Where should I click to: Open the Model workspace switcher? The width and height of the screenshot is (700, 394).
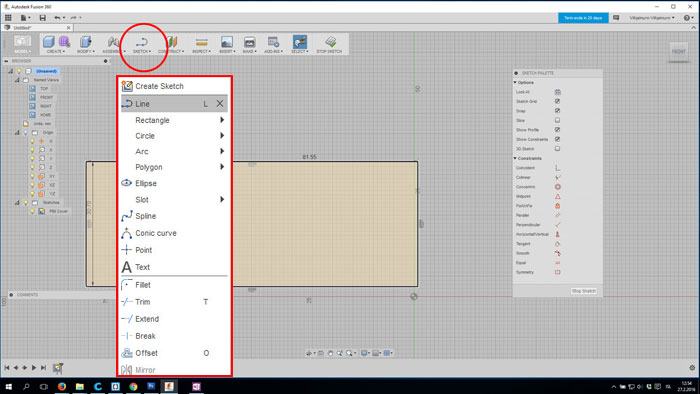pyautogui.click(x=22, y=44)
